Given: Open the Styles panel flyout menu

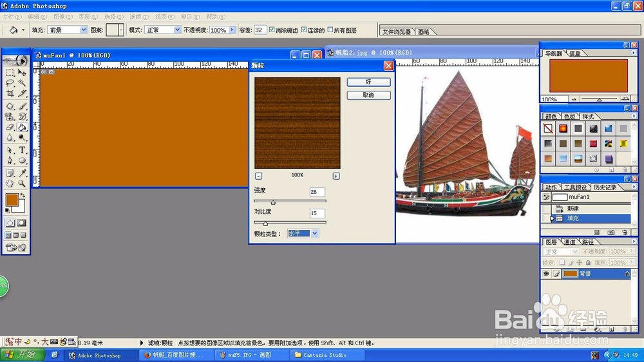Looking at the screenshot, I should pyautogui.click(x=634, y=117).
